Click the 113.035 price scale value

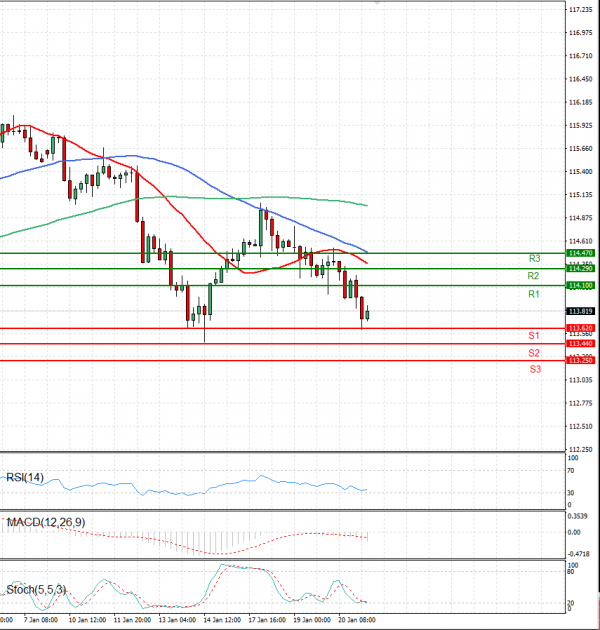tap(581, 380)
